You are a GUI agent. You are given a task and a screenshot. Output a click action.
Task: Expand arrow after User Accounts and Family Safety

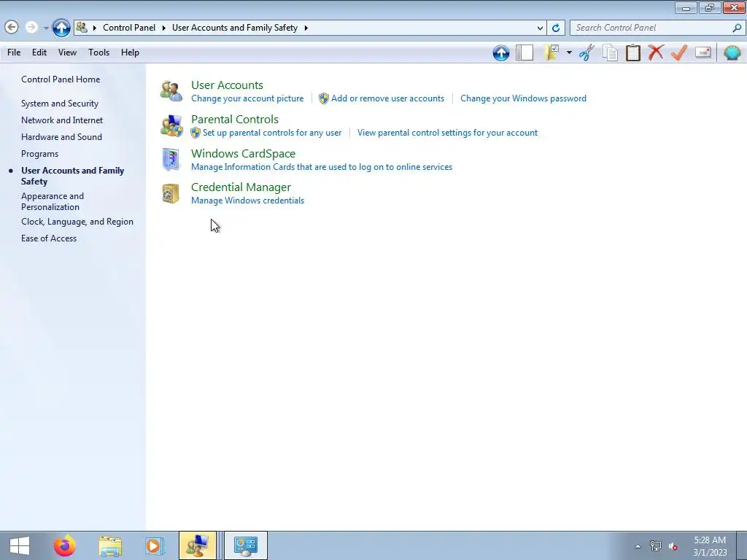306,28
